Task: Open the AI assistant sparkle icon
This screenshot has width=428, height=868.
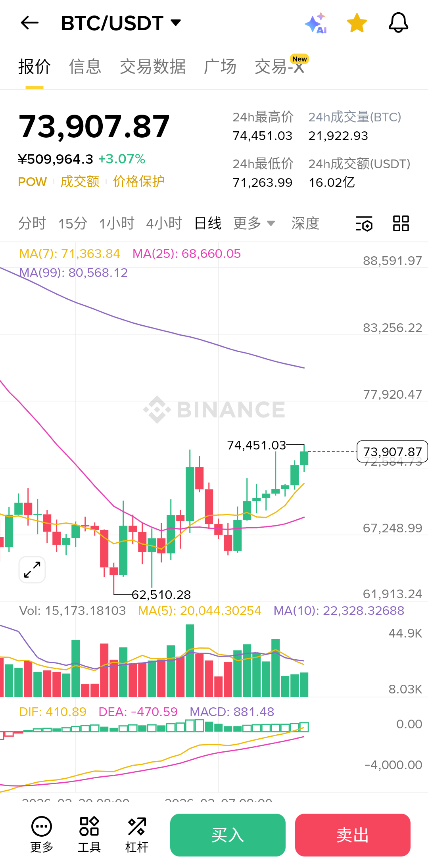Action: pyautogui.click(x=316, y=23)
